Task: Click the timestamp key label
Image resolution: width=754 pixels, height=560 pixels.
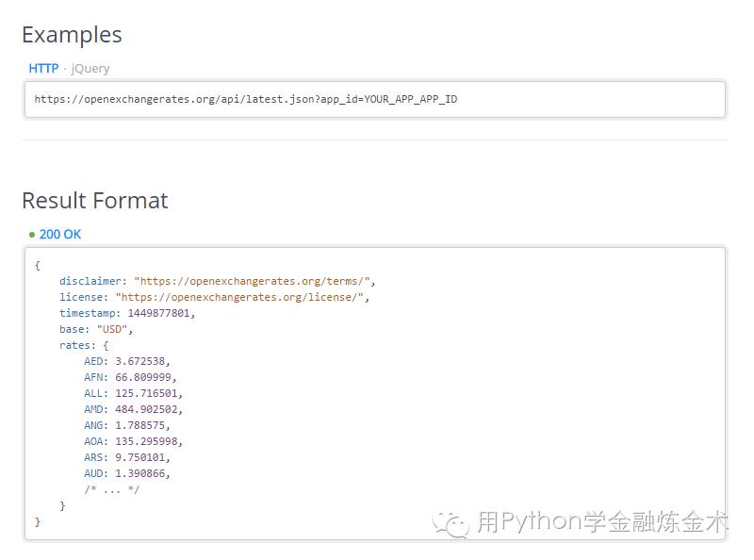Action: point(90,313)
